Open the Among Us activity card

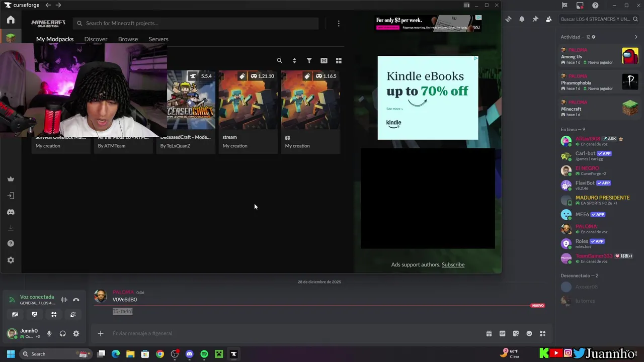(599, 56)
